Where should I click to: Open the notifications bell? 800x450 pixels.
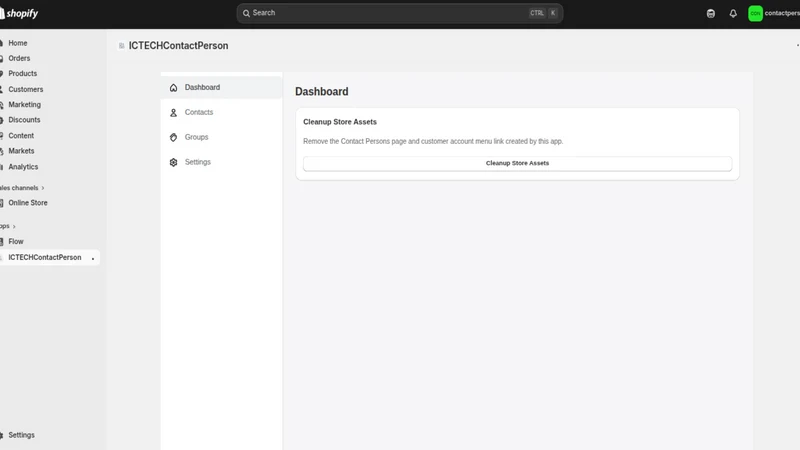pos(733,14)
